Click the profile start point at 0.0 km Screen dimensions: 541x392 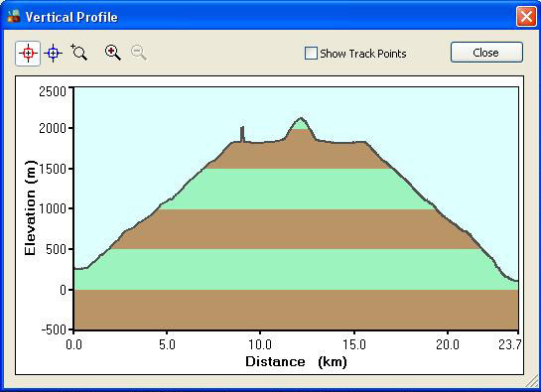coord(74,268)
